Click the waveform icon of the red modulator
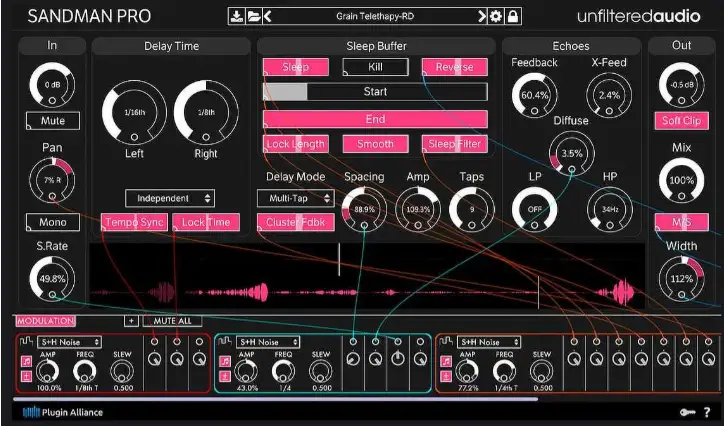 tap(26, 342)
